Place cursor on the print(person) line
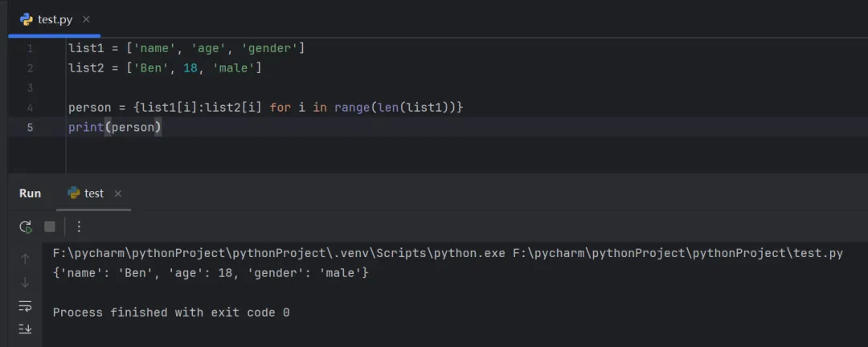The height and width of the screenshot is (347, 868). (x=115, y=127)
